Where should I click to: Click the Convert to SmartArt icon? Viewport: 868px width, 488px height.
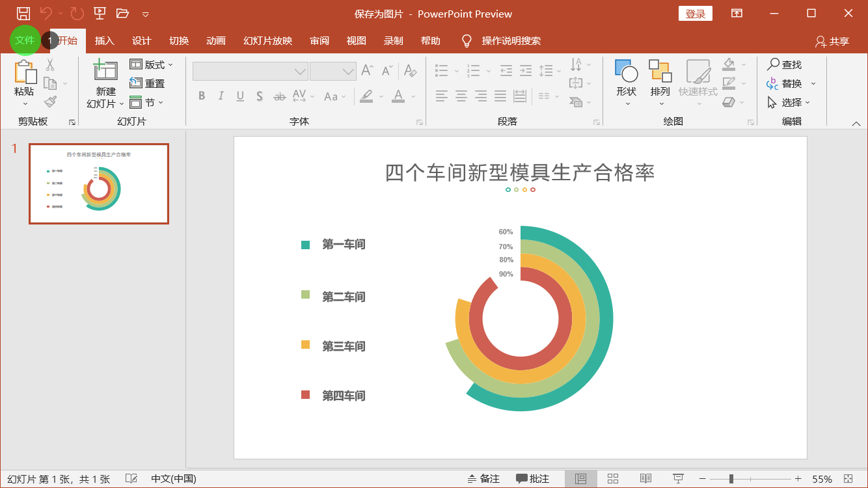(576, 102)
